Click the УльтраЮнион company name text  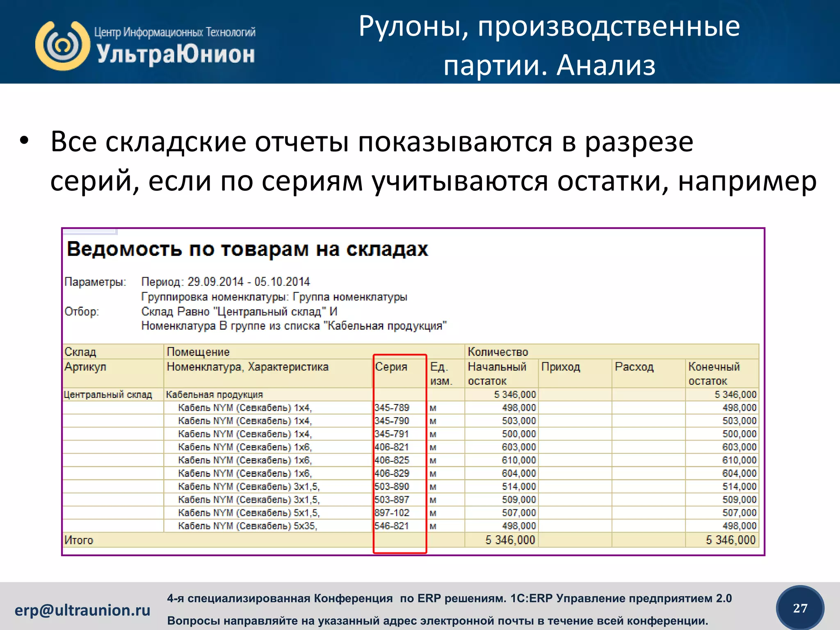[x=176, y=54]
